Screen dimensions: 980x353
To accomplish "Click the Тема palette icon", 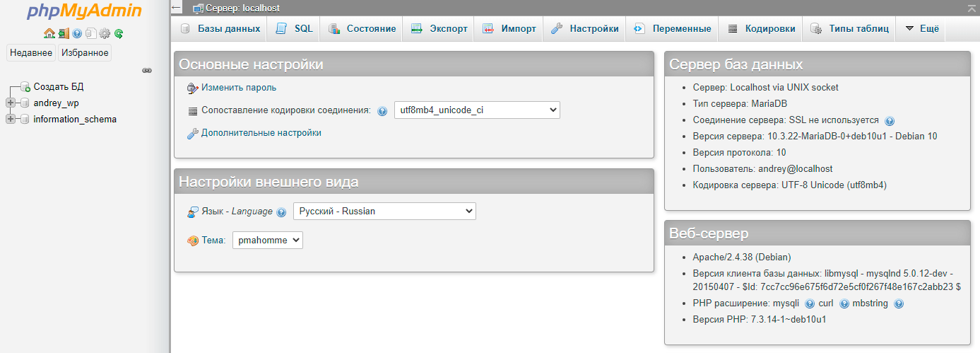I will coord(193,241).
